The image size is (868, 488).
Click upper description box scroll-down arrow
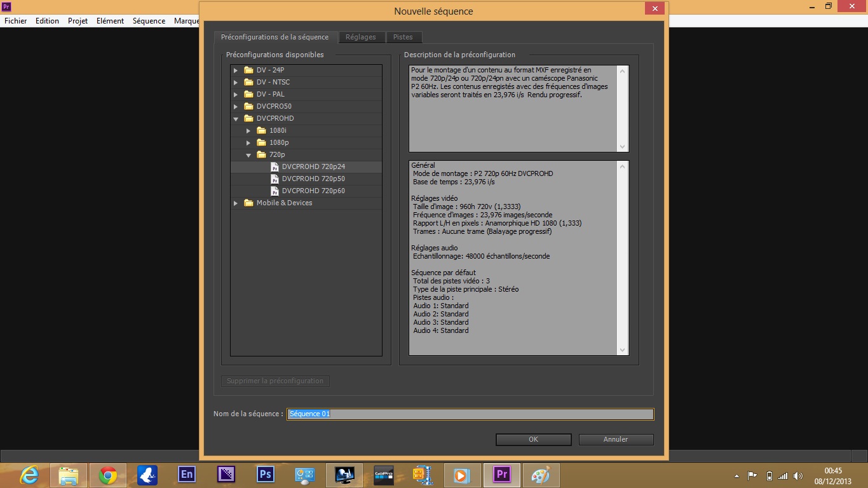pos(622,146)
